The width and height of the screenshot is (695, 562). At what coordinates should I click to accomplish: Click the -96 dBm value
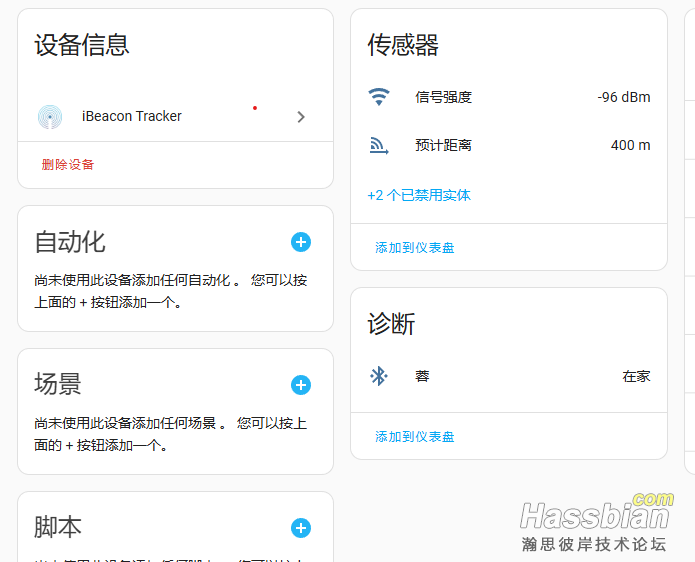coord(624,97)
